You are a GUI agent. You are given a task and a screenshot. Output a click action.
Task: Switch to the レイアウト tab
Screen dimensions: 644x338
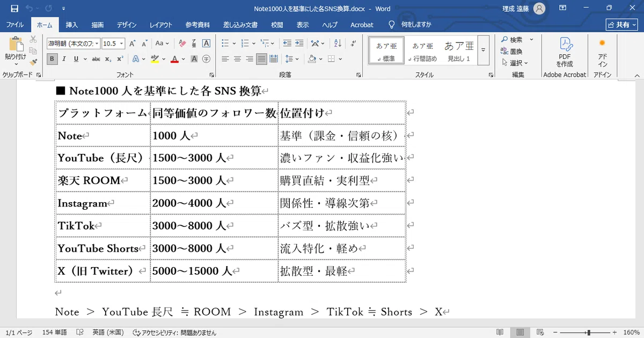pos(161,25)
